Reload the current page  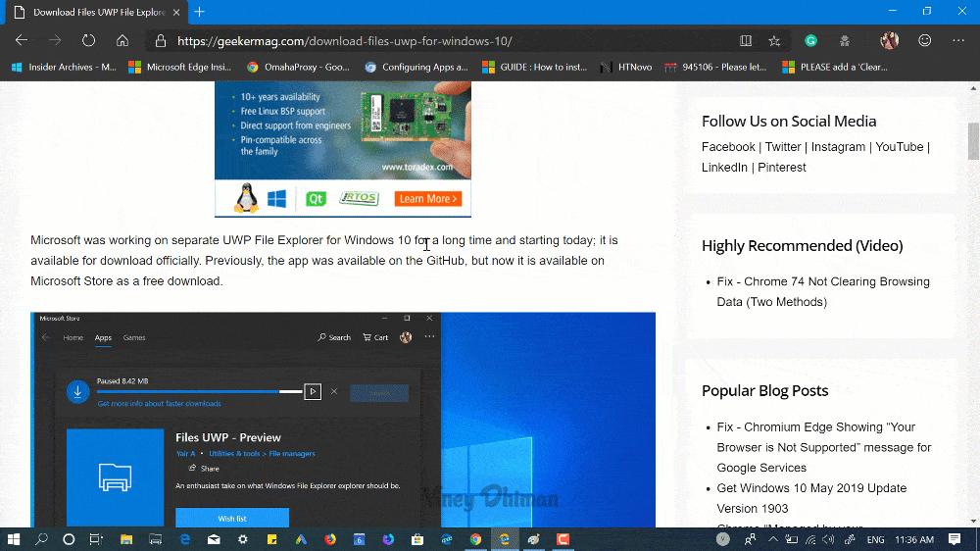tap(89, 40)
